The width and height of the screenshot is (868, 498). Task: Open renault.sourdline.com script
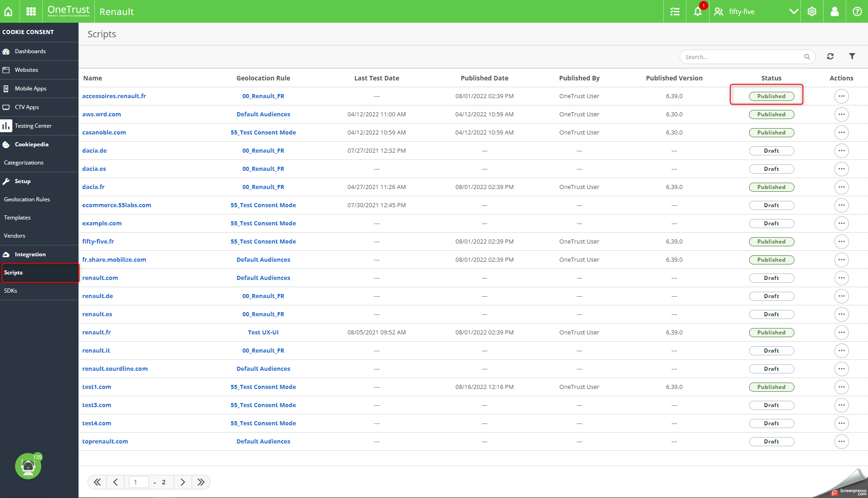pyautogui.click(x=115, y=369)
